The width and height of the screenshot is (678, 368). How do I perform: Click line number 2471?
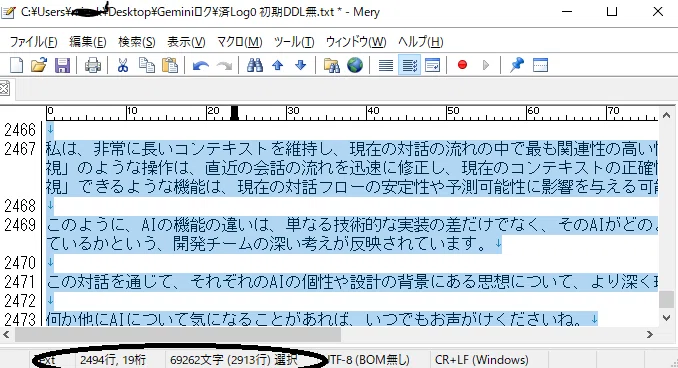pos(20,282)
